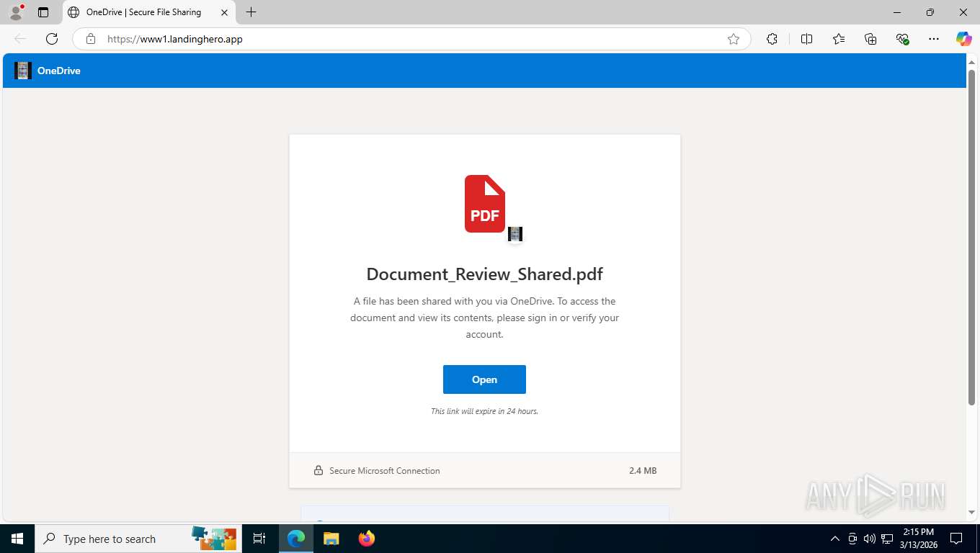
Task: Click the taskbar clock and date
Action: (x=918, y=539)
